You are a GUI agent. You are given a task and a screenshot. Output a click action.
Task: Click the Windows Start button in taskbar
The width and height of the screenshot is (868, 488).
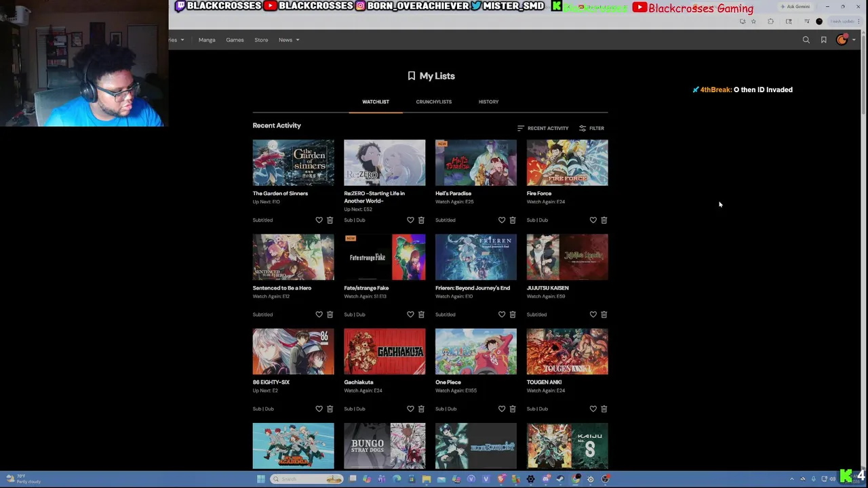(x=260, y=479)
